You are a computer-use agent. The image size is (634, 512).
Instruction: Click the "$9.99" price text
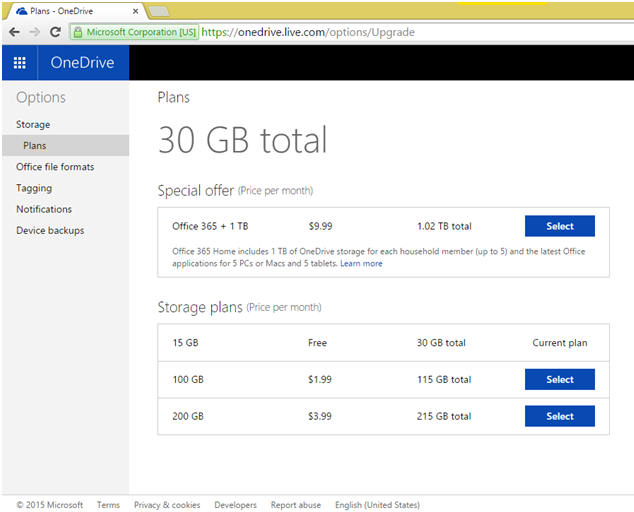coord(320,226)
